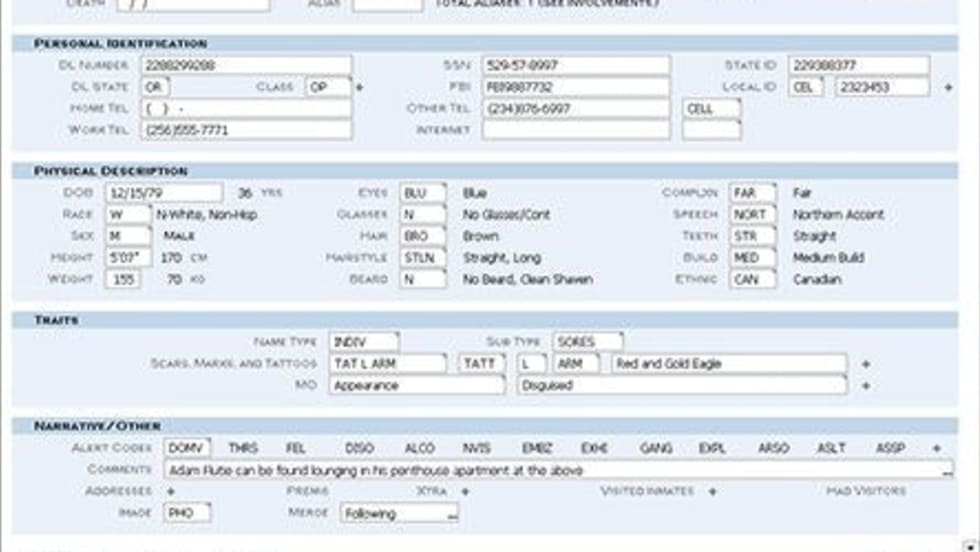Add entry with Scars, Marks, Tattoos plus icon
Image resolution: width=980 pixels, height=552 pixels.
(866, 364)
